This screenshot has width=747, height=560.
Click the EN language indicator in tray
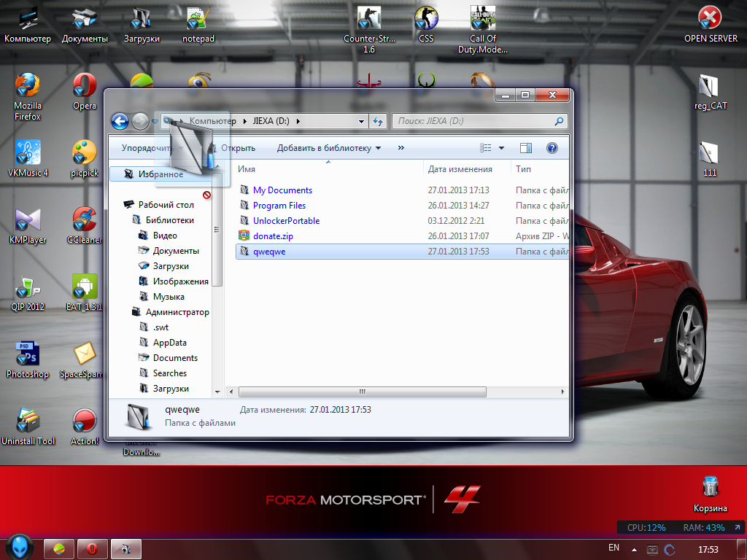(614, 548)
